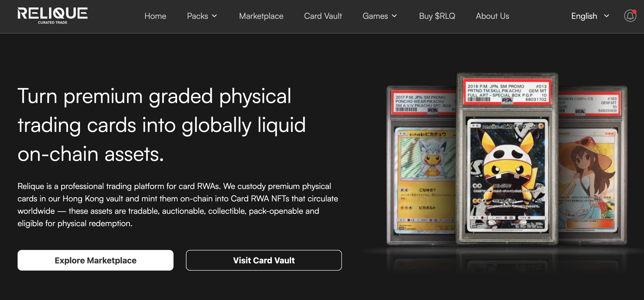The image size is (644, 300).
Task: Click the Explore Marketplace button
Action: [x=96, y=260]
